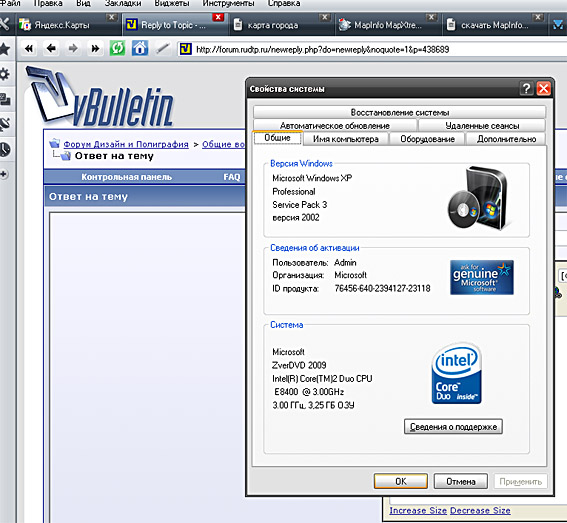Open the Закладки menu

(123, 4)
